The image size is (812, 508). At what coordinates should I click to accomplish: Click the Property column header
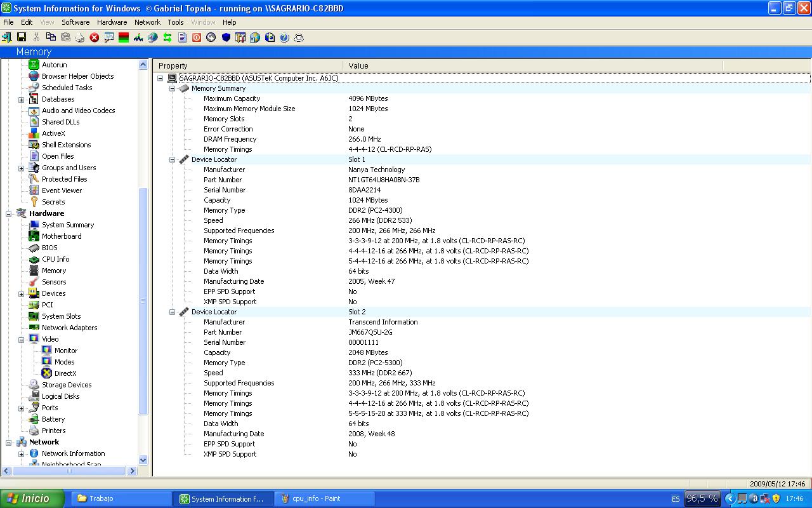coord(247,65)
